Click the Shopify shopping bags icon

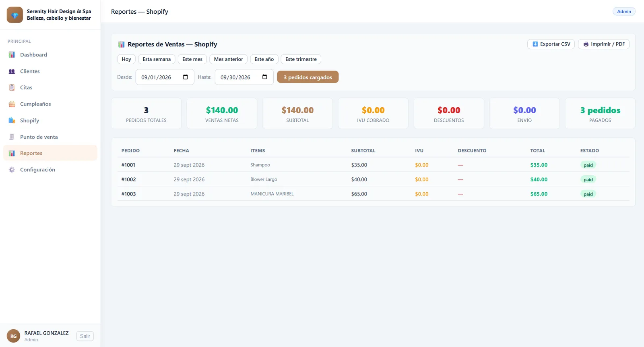pyautogui.click(x=12, y=121)
